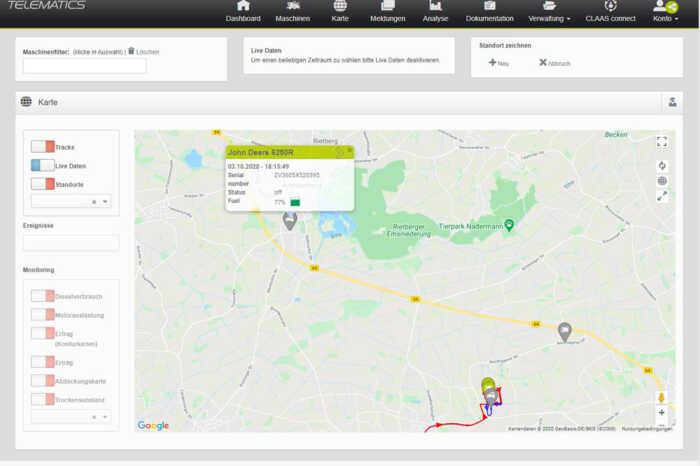The image size is (700, 466).
Task: Click the Maschinenfilter input field
Action: click(84, 66)
